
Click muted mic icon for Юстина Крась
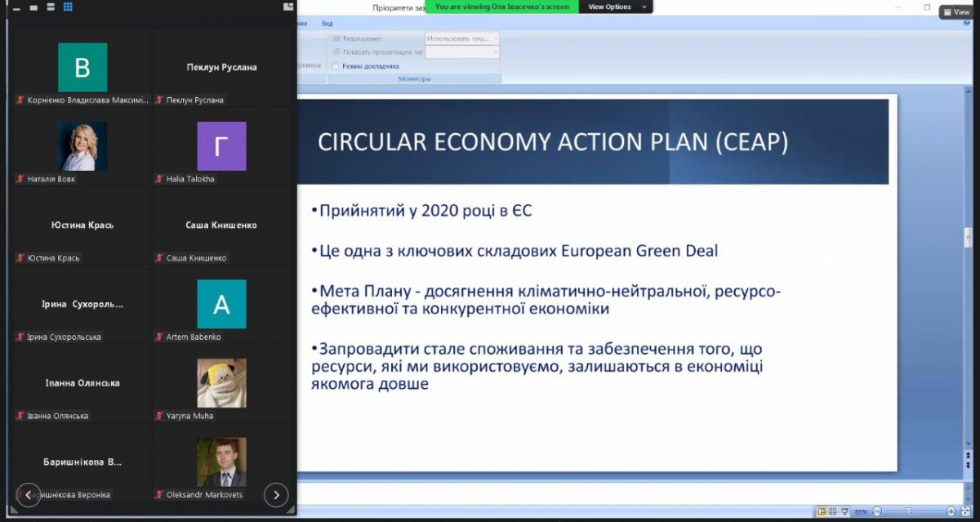tap(20, 258)
